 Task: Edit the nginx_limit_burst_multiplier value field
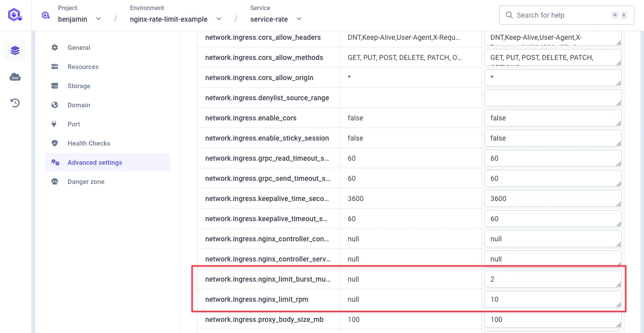(553, 279)
